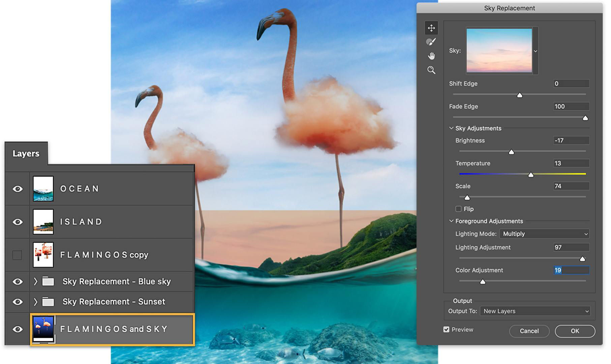
Task: Open the Sky preset picker dropdown
Action: [x=536, y=51]
